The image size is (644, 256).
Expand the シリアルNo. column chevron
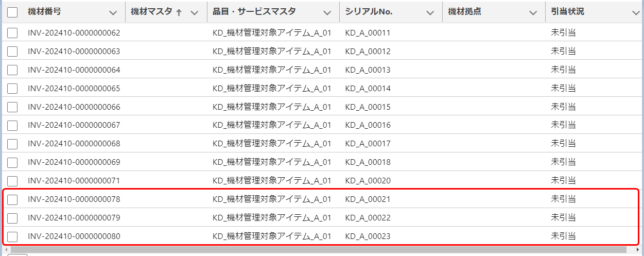[430, 13]
